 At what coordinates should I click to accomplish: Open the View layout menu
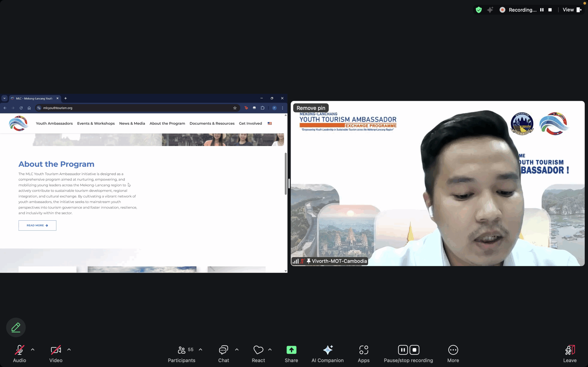(572, 10)
